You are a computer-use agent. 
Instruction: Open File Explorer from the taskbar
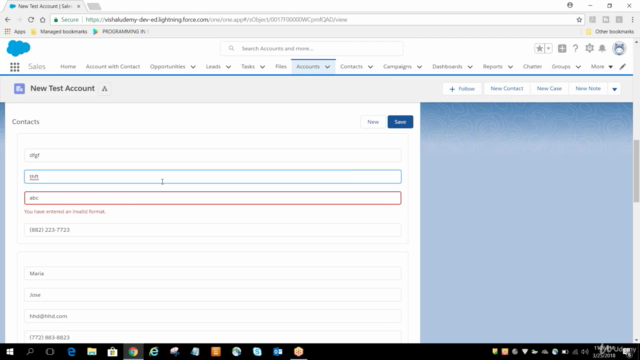click(x=92, y=352)
